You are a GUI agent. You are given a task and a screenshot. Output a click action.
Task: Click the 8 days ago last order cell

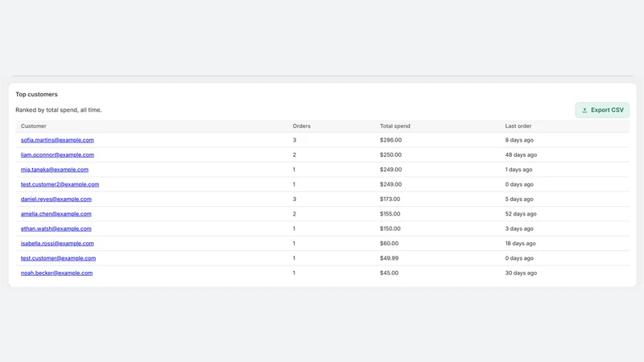click(519, 140)
